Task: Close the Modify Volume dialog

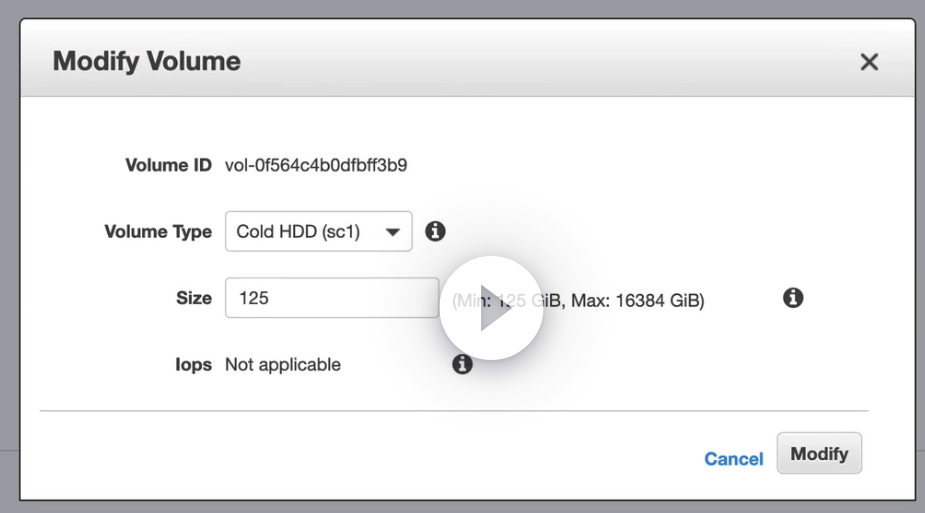Action: 869,62
